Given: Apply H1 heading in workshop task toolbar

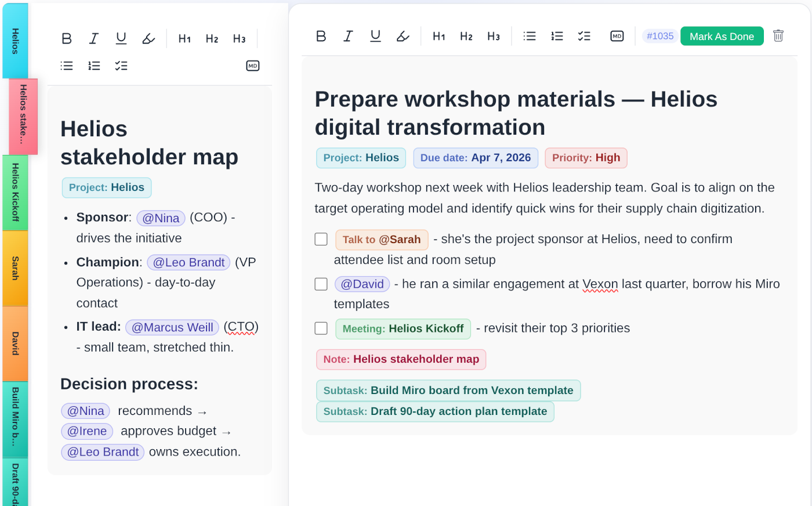Looking at the screenshot, I should 439,36.
